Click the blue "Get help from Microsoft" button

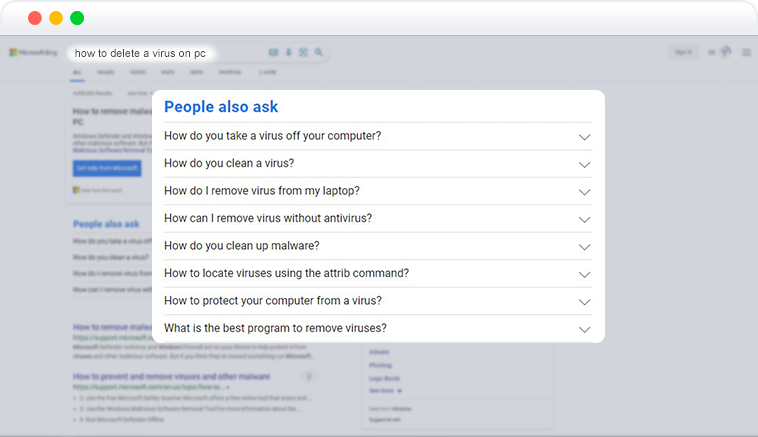point(107,168)
